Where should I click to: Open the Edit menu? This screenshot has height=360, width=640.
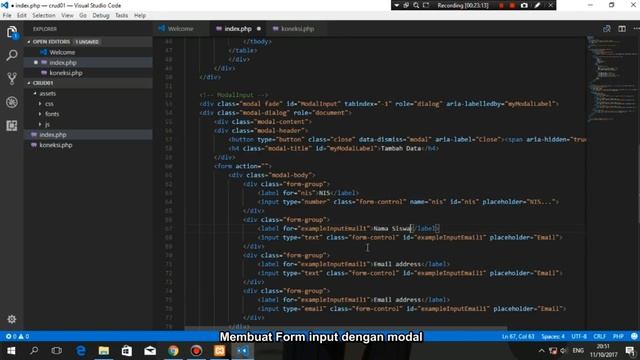point(22,16)
